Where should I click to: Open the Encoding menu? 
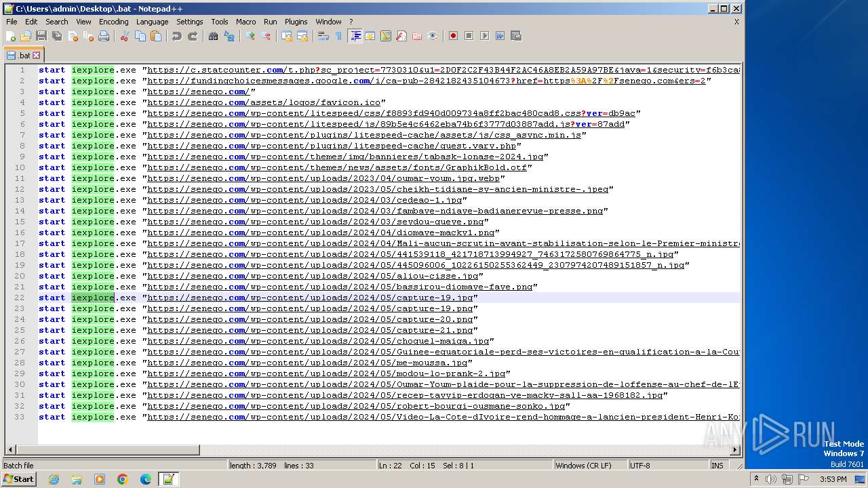pos(113,22)
